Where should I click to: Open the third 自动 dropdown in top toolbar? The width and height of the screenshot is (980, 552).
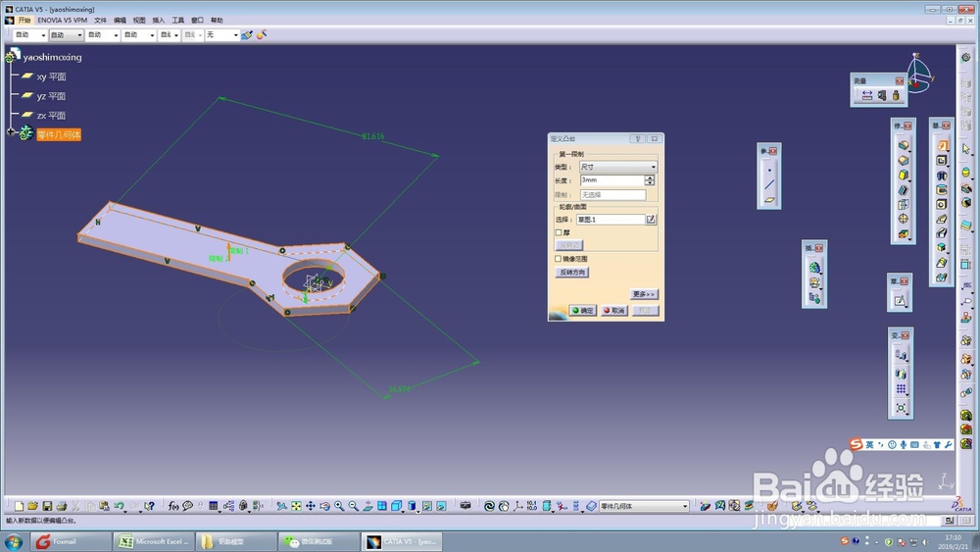click(103, 35)
